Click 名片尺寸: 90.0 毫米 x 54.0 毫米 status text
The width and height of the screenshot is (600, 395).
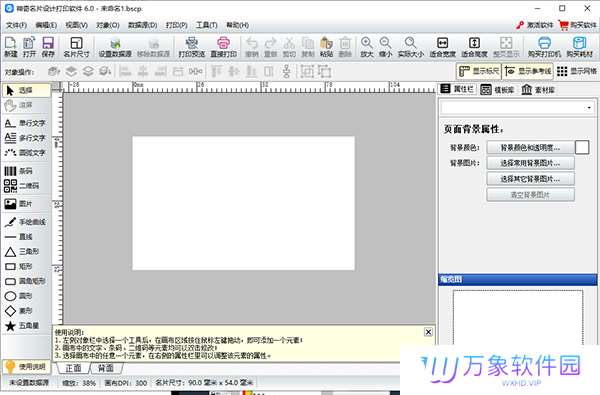[204, 383]
